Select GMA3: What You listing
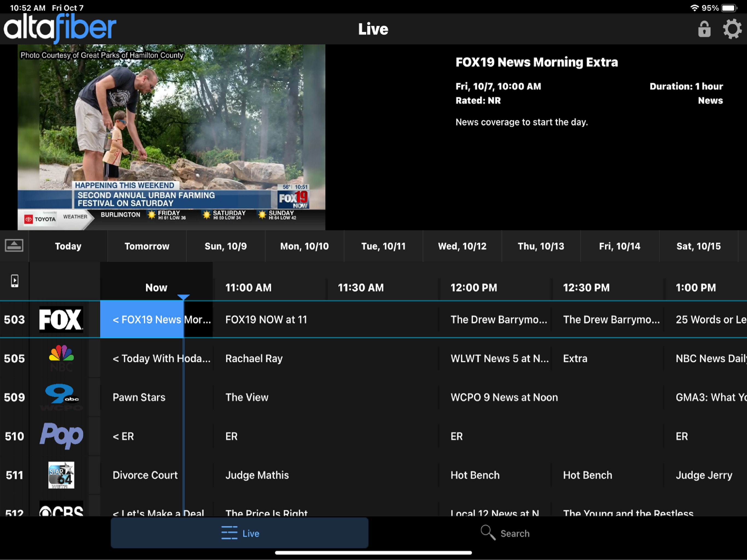 coord(706,397)
